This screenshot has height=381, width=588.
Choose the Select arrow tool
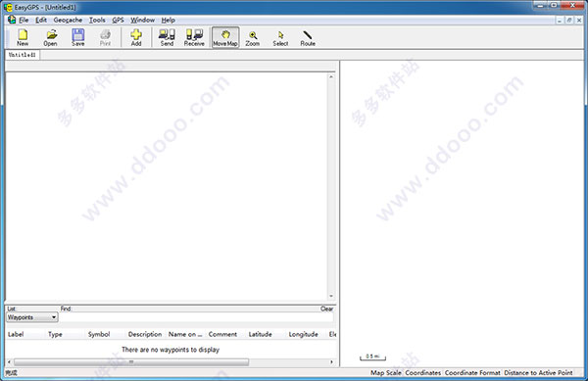click(280, 37)
